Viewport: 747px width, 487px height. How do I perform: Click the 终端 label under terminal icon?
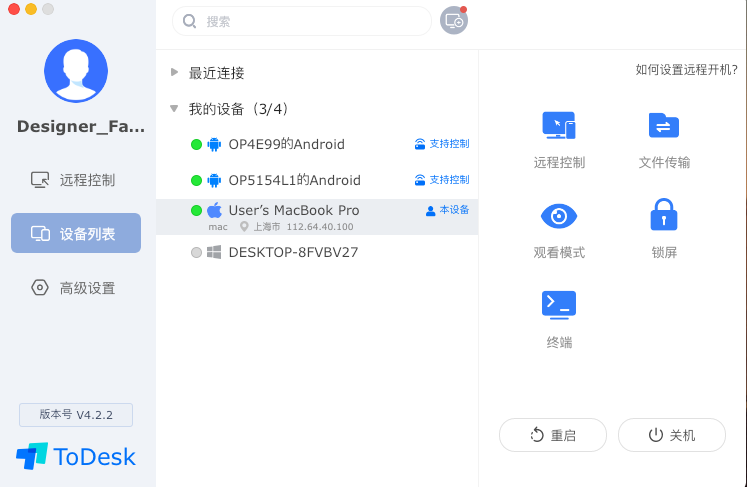(559, 342)
